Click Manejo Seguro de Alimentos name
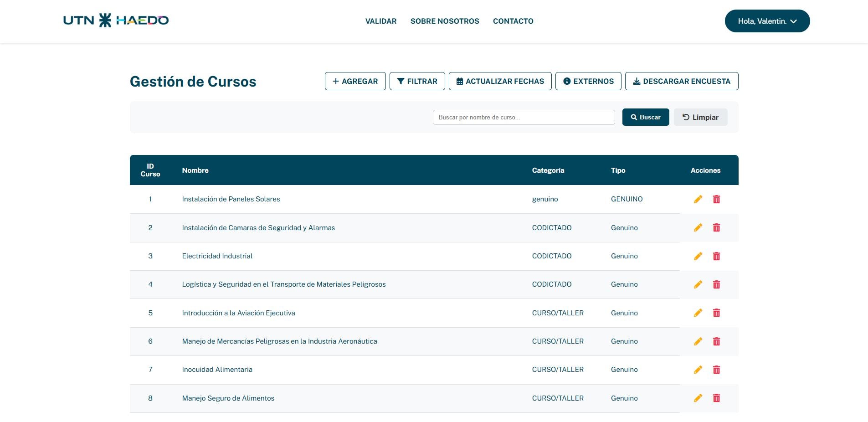 tap(228, 398)
